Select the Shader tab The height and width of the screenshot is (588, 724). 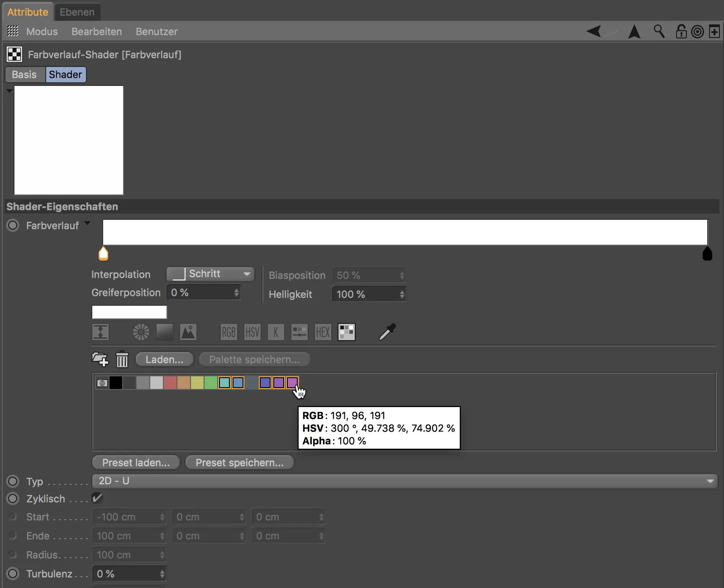click(66, 75)
